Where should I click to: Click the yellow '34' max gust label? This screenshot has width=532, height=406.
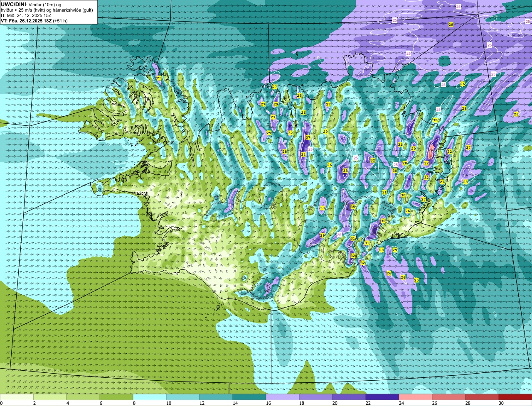tap(303, 154)
